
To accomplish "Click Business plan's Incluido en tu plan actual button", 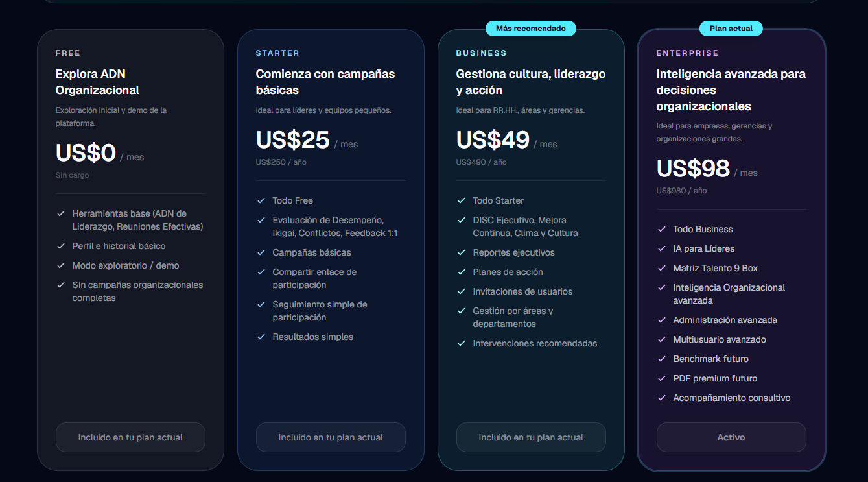I will tap(531, 437).
